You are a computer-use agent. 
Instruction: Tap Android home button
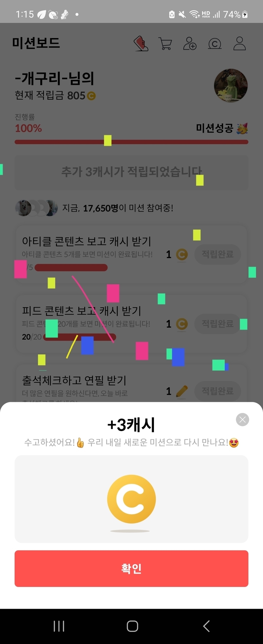pyautogui.click(x=132, y=626)
